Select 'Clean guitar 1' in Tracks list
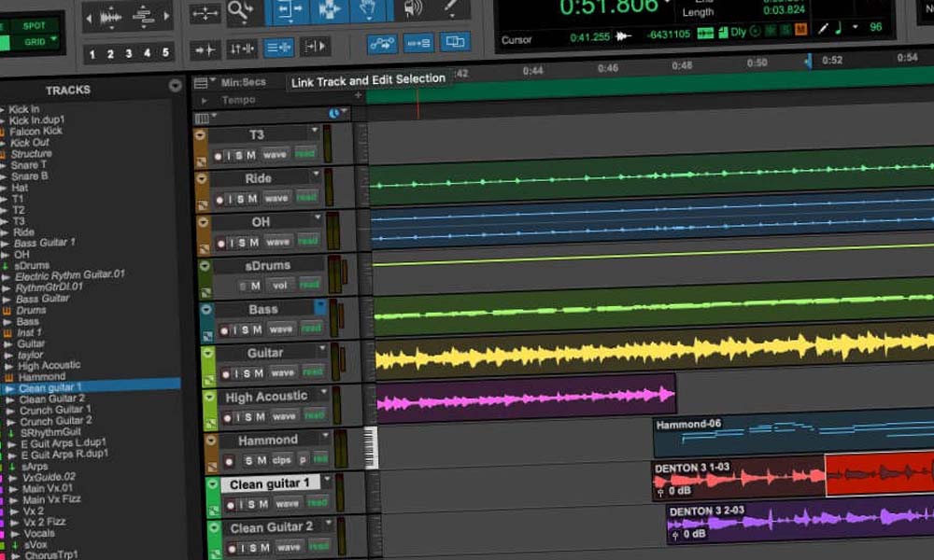 tap(50, 387)
